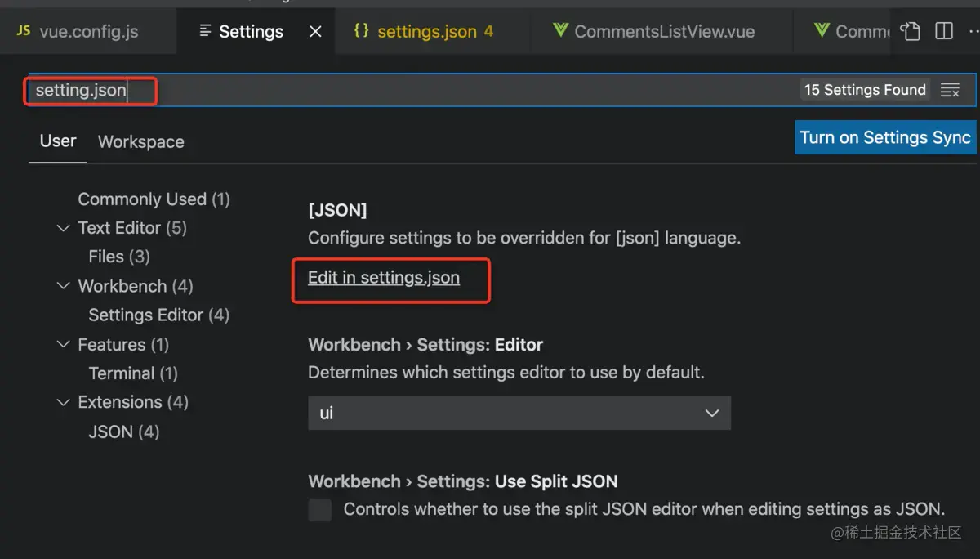Click the Vue icon on the truncated Comm tab
The width and height of the screenshot is (980, 559).
click(x=822, y=31)
